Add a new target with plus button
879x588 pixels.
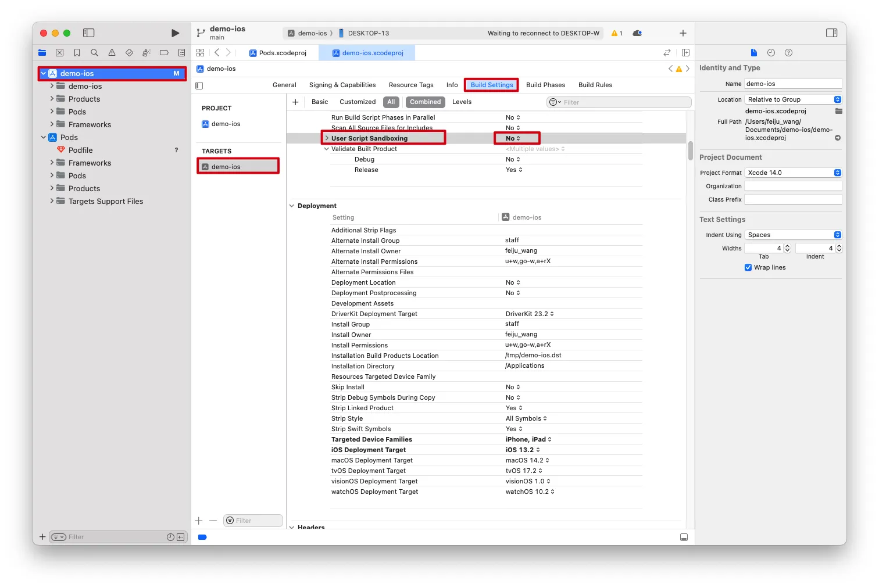[x=199, y=521]
